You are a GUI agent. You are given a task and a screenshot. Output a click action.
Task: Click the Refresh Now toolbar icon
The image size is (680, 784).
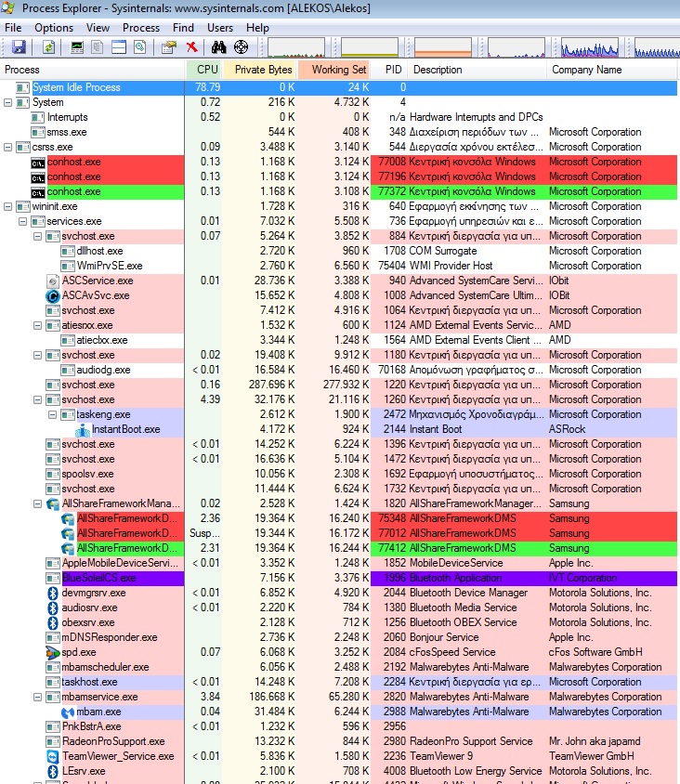coord(48,47)
